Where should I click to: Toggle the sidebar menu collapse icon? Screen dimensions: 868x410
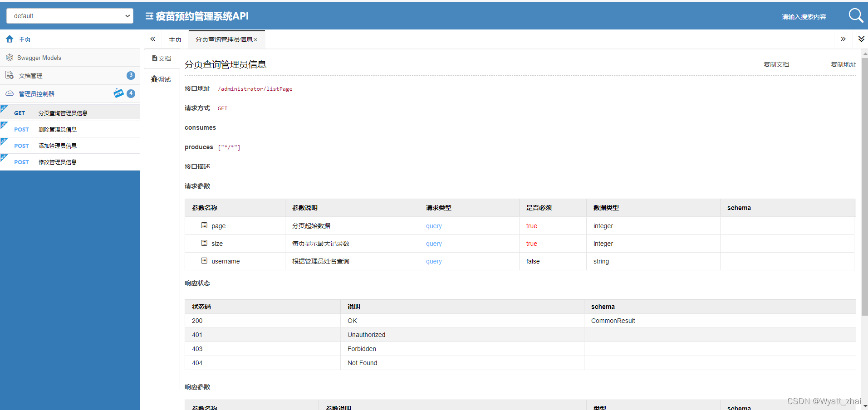tap(149, 16)
